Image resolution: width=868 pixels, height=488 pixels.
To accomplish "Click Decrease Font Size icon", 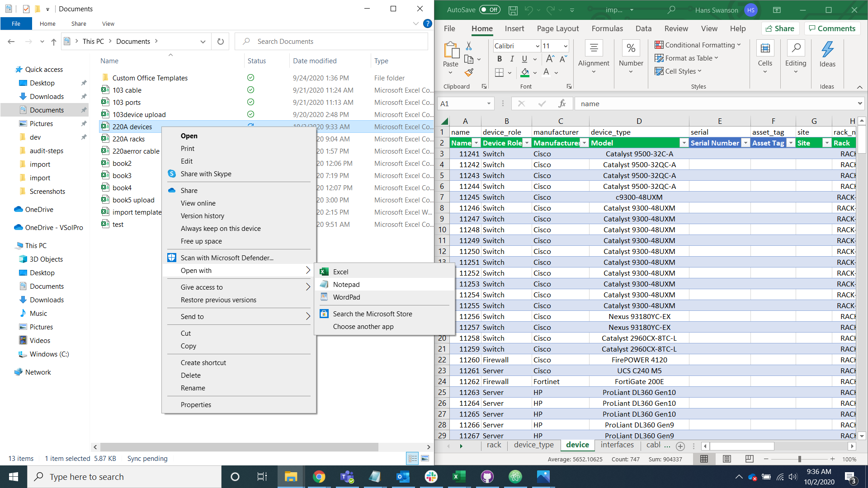I will coord(563,59).
